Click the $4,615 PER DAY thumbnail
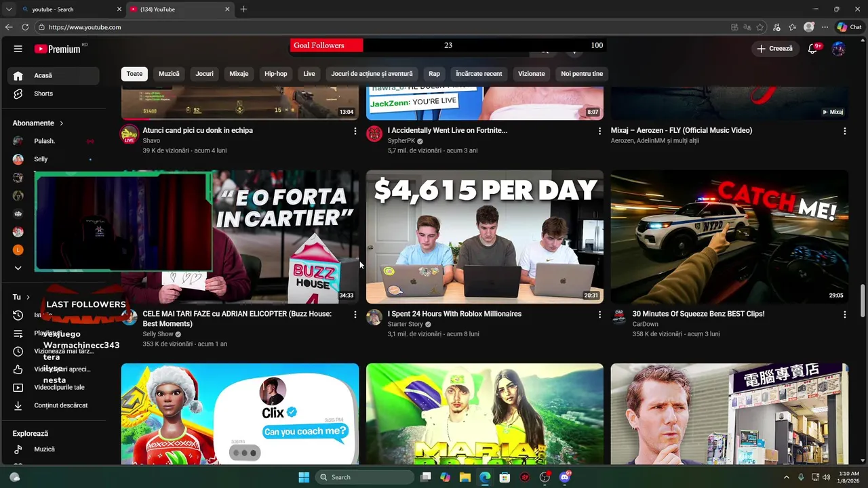Image resolution: width=868 pixels, height=488 pixels. [x=485, y=237]
